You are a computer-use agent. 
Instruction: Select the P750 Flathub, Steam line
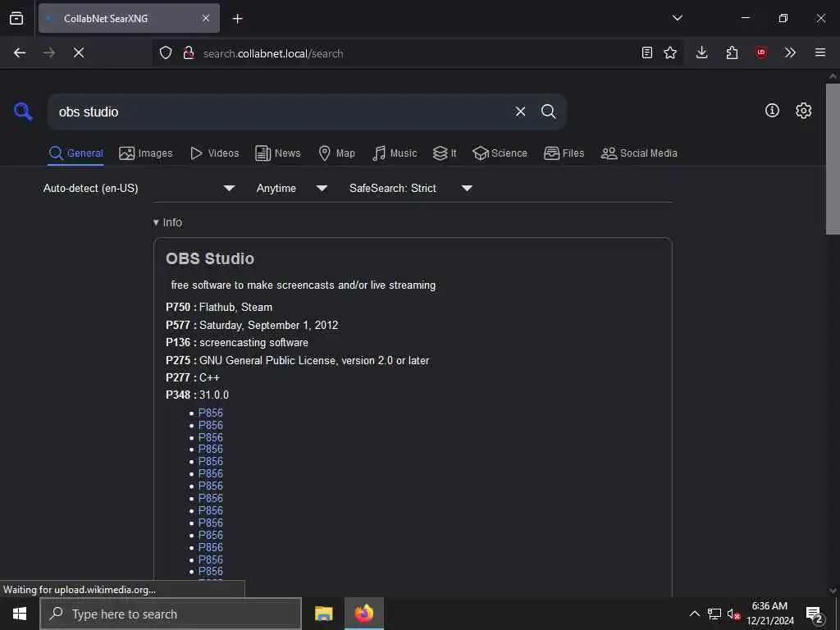(219, 307)
